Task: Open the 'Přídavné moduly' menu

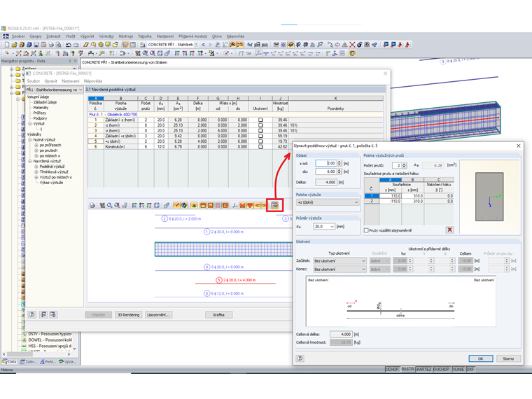Action: click(192, 36)
